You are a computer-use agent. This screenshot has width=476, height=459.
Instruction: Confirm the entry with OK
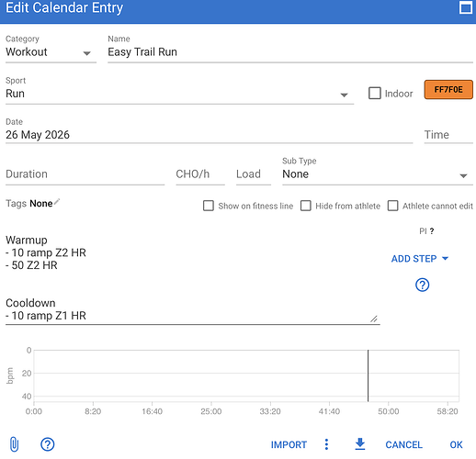456,444
